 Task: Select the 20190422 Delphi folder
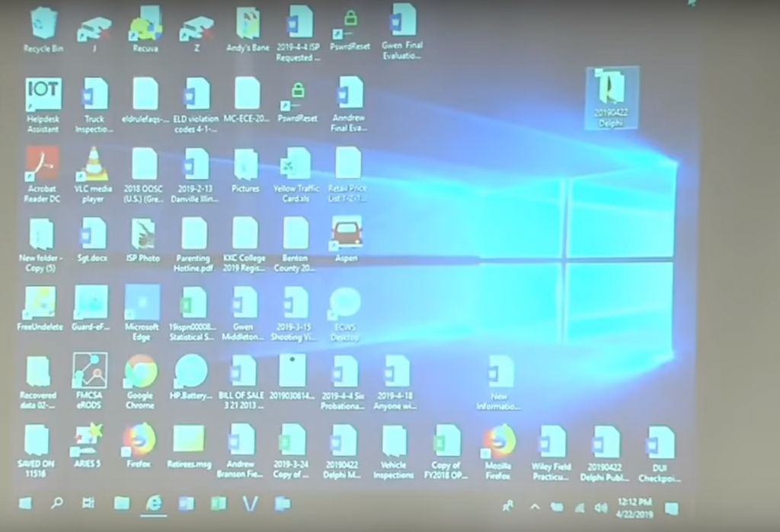[612, 91]
